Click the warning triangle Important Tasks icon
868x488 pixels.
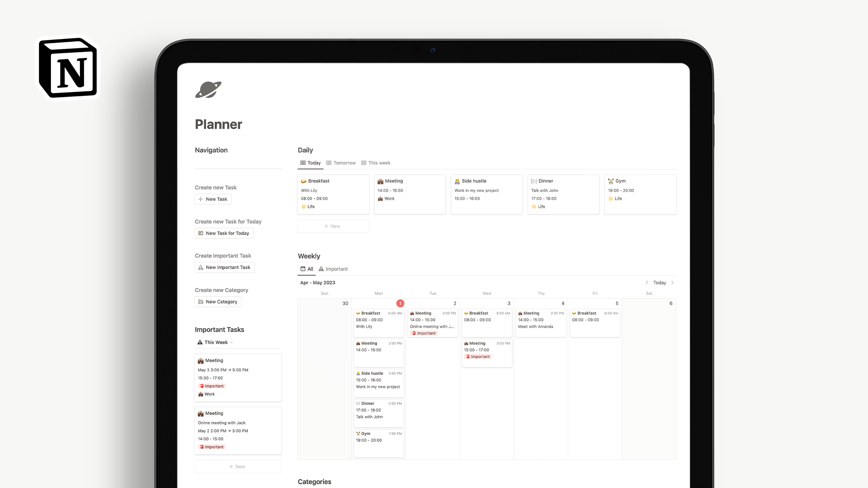pos(200,342)
